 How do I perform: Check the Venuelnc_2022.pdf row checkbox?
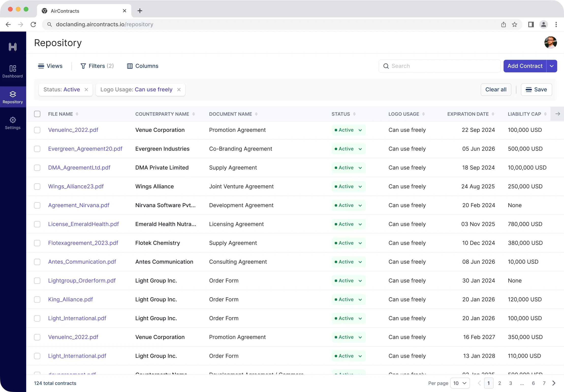click(37, 130)
